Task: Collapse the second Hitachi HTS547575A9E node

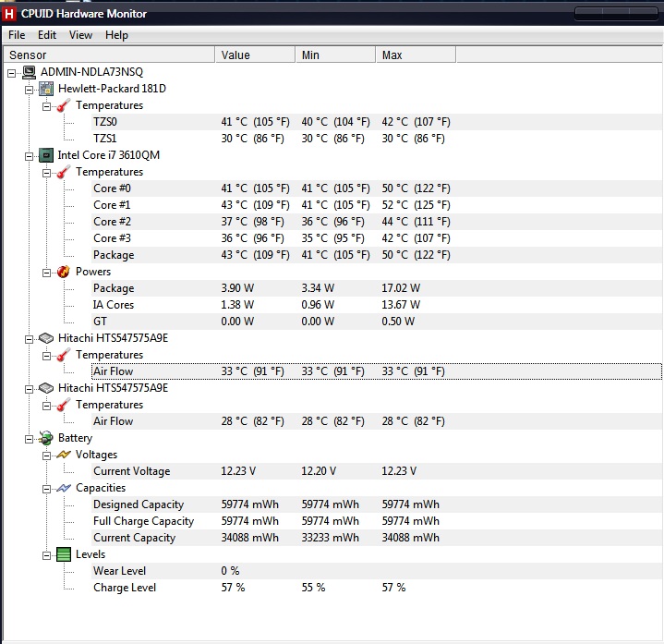Action: [29, 389]
